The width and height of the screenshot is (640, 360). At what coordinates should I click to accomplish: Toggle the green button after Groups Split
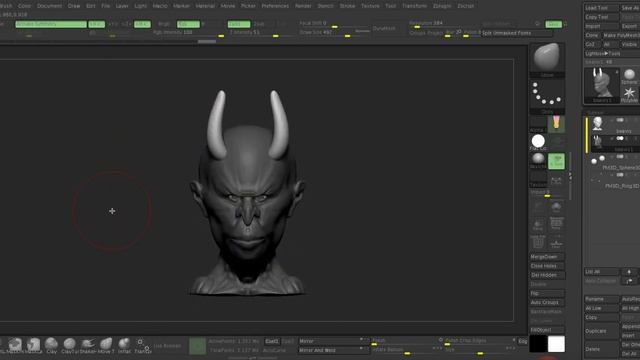(x=553, y=24)
